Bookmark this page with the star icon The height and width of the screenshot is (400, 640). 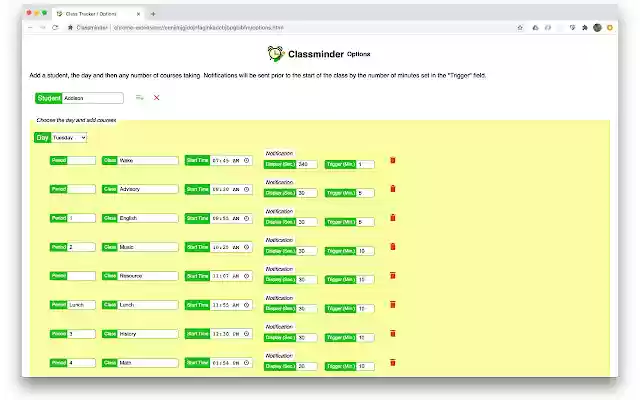[520, 28]
